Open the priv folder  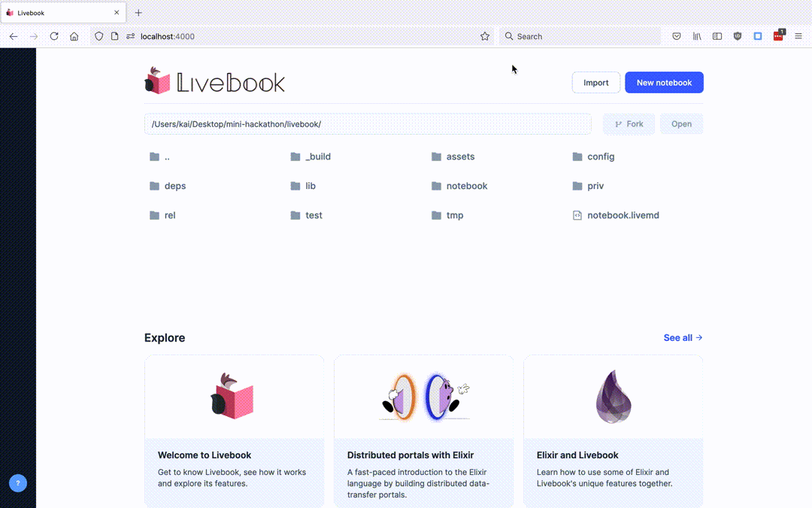point(588,186)
